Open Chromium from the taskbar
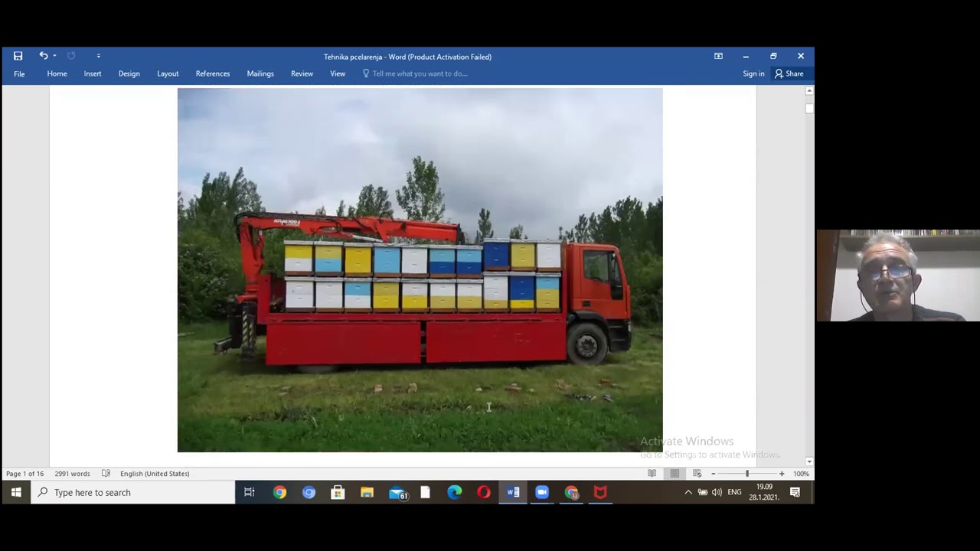Viewport: 980px width, 551px height. pyautogui.click(x=309, y=492)
